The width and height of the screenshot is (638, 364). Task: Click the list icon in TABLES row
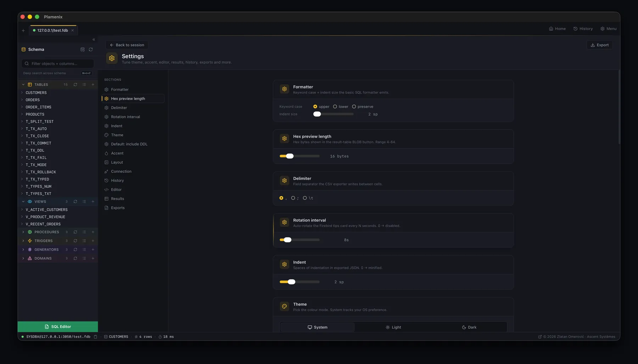(84, 85)
